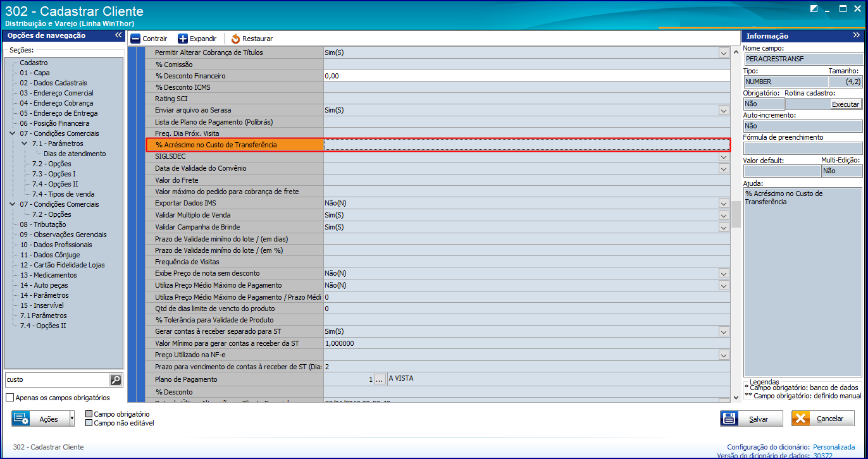The width and height of the screenshot is (868, 459).
Task: Click the Nome campo PERACRESTRANSF field
Action: (802, 58)
